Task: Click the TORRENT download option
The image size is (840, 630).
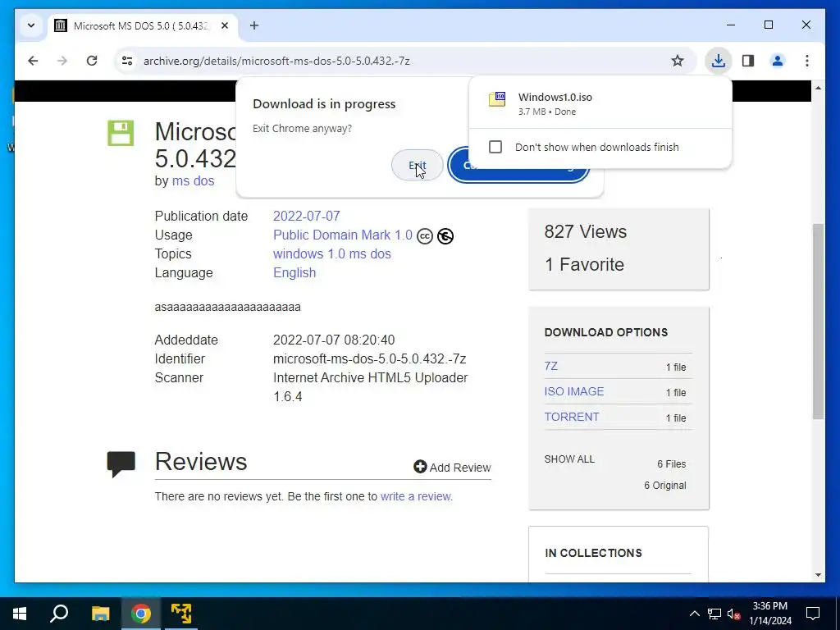Action: click(x=572, y=417)
